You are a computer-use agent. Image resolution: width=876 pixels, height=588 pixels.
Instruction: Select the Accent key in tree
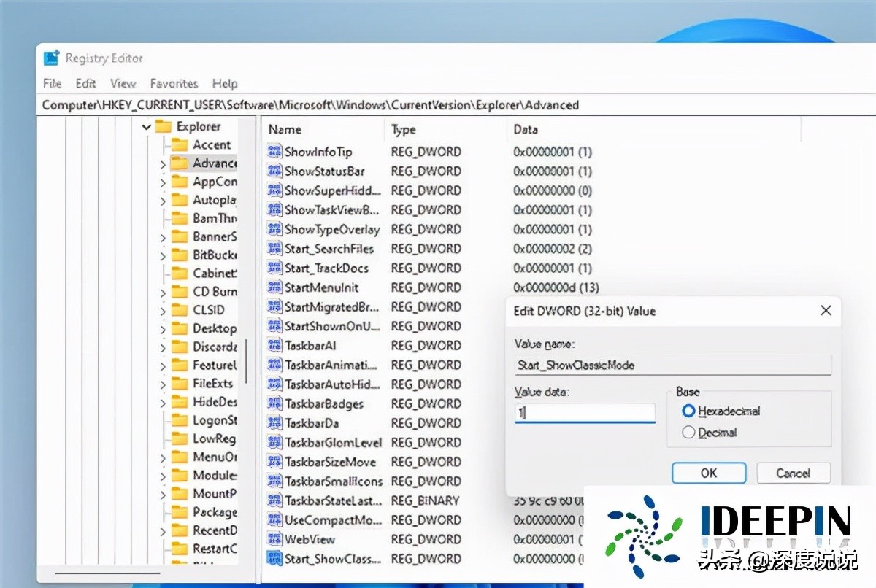(212, 144)
